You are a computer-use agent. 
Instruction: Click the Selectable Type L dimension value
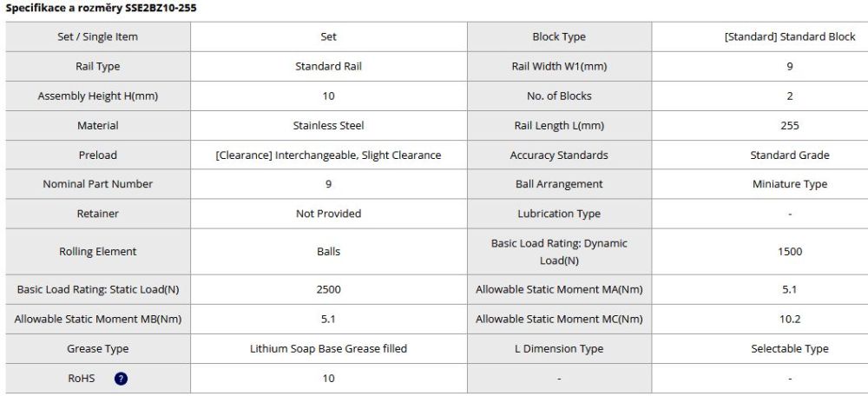coord(789,349)
